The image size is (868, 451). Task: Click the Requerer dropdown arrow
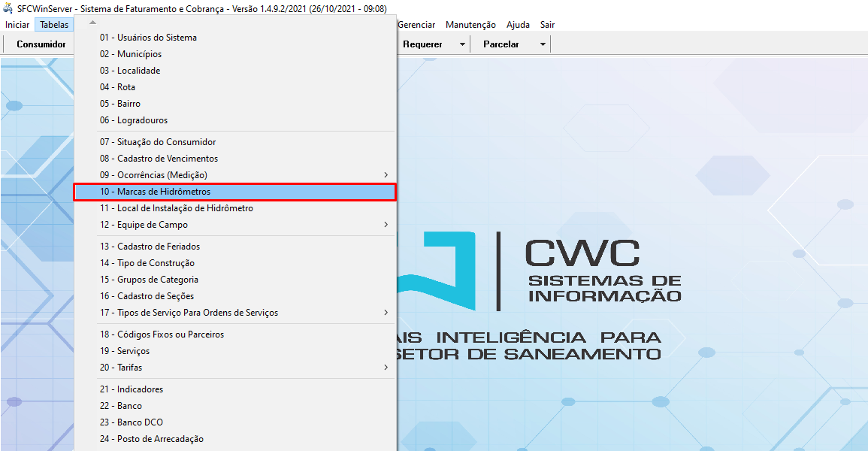click(x=462, y=44)
